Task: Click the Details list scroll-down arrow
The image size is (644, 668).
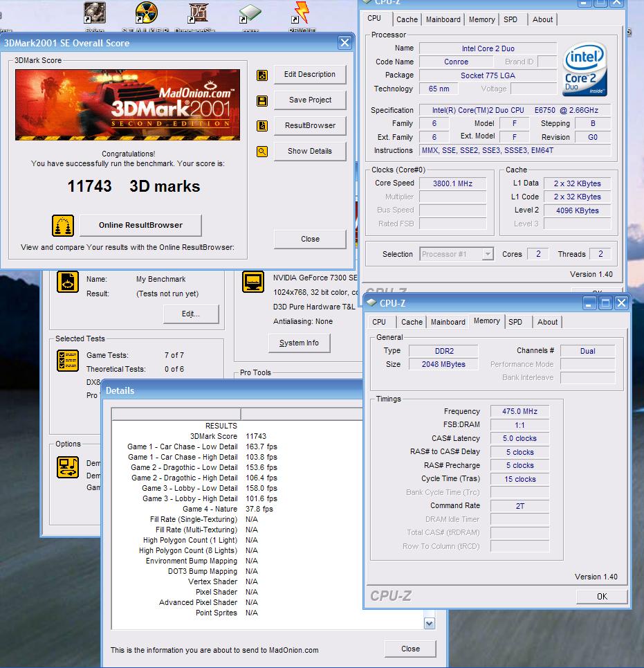Action: coord(430,624)
